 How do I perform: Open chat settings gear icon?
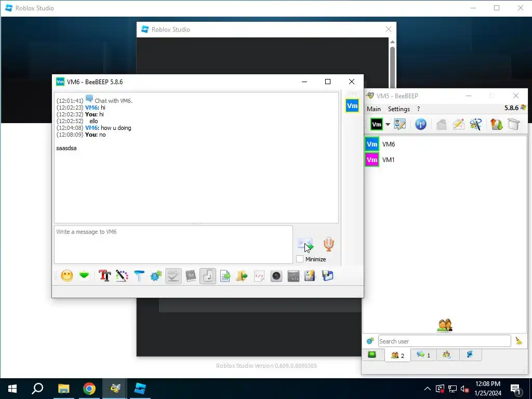[156, 275]
